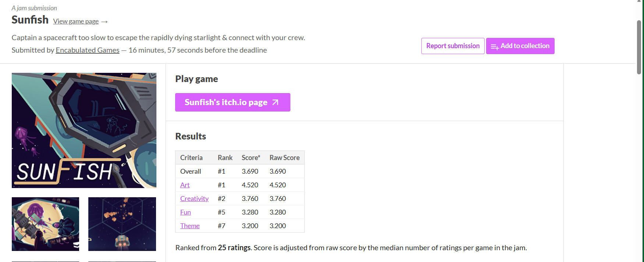This screenshot has width=644, height=262.
Task: Click the Score* column header
Action: (x=251, y=157)
